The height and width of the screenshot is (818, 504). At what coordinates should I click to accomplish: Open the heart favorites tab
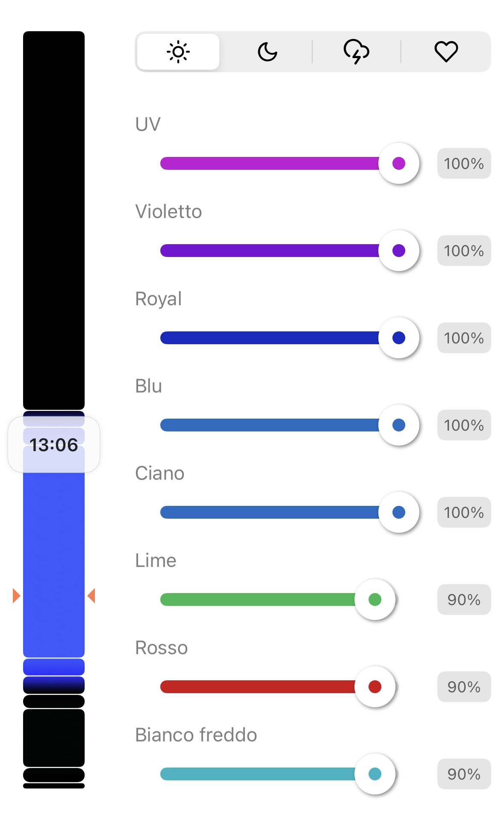point(446,52)
